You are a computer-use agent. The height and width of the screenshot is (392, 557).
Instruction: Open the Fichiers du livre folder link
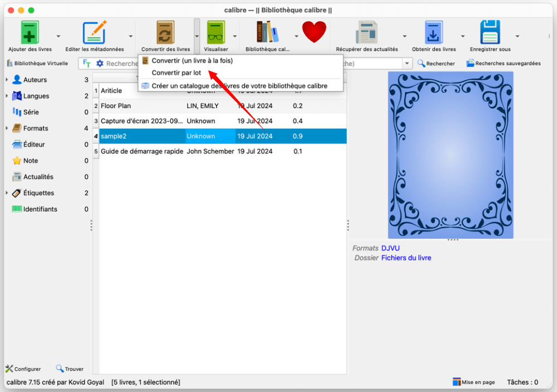406,258
